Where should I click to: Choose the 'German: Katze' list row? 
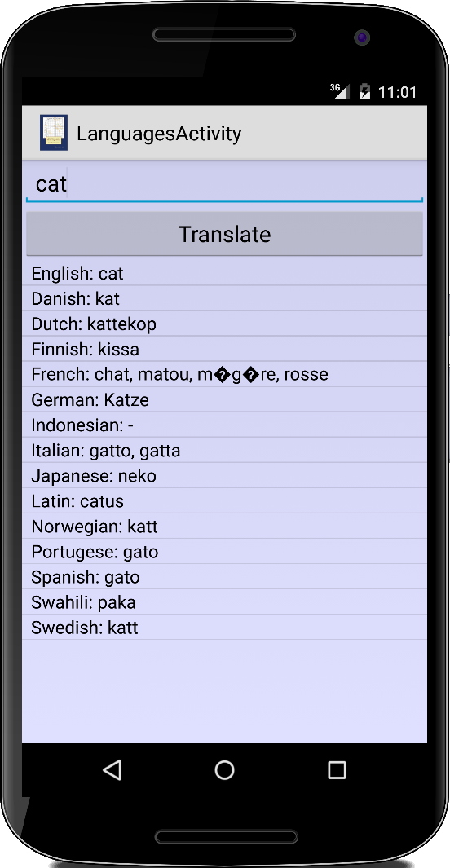click(x=224, y=399)
